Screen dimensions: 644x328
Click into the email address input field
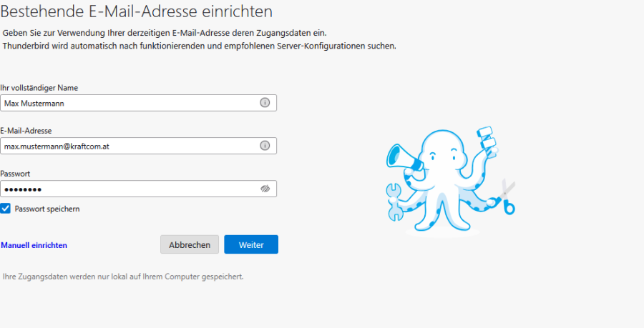(x=129, y=146)
